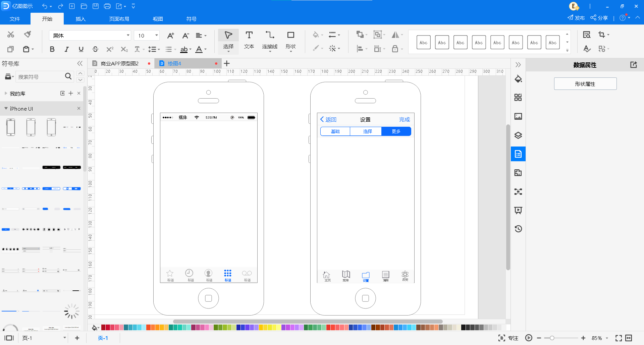Click the zoom in plus button

(x=583, y=338)
